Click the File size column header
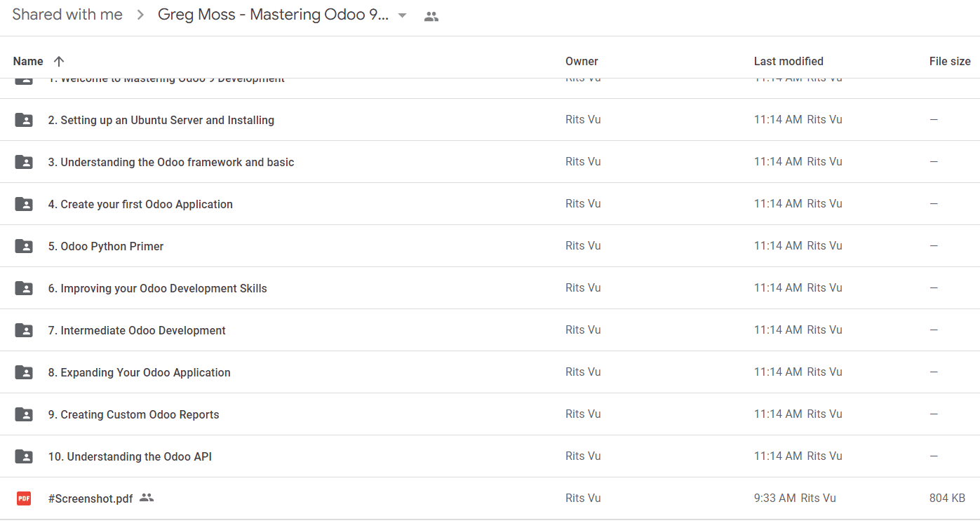Screen dimensions: 980x523 (950, 61)
